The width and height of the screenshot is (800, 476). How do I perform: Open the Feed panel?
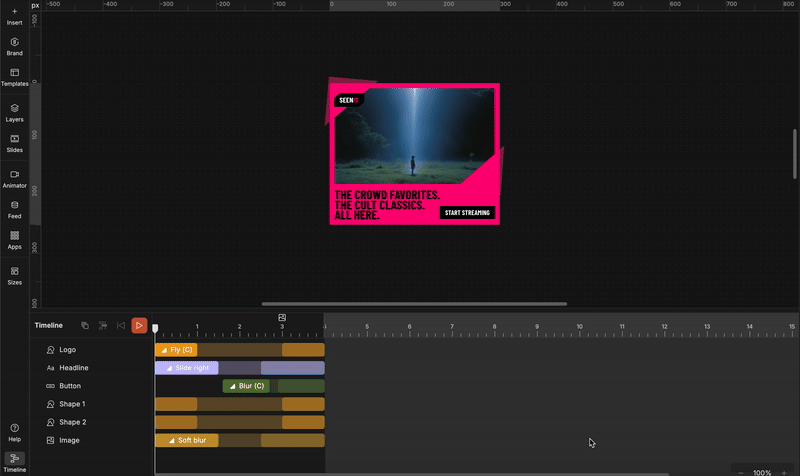coord(14,209)
